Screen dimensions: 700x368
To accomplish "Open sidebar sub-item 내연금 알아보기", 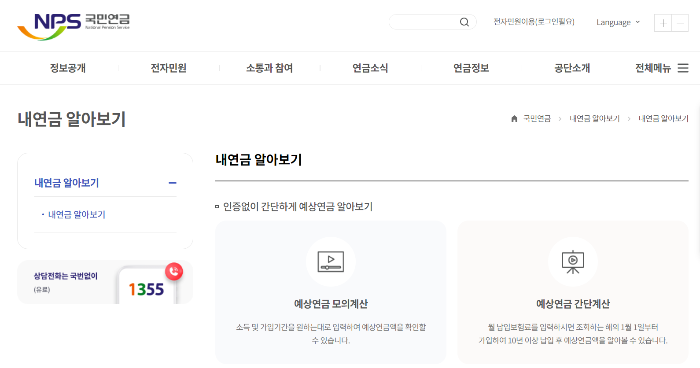I will click(x=76, y=214).
